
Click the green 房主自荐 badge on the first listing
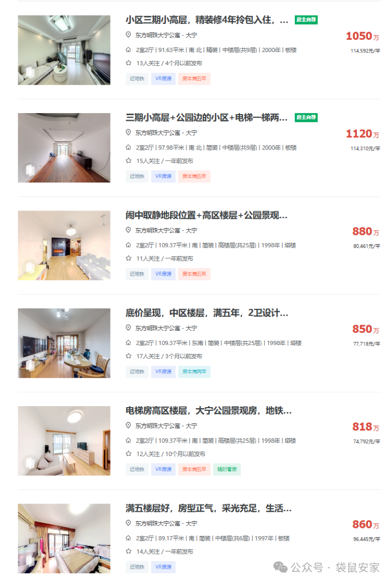click(x=306, y=20)
